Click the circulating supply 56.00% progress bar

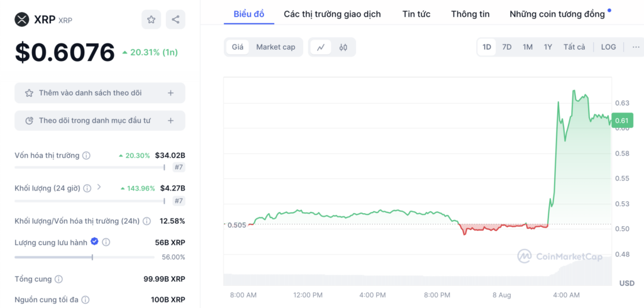(x=85, y=257)
